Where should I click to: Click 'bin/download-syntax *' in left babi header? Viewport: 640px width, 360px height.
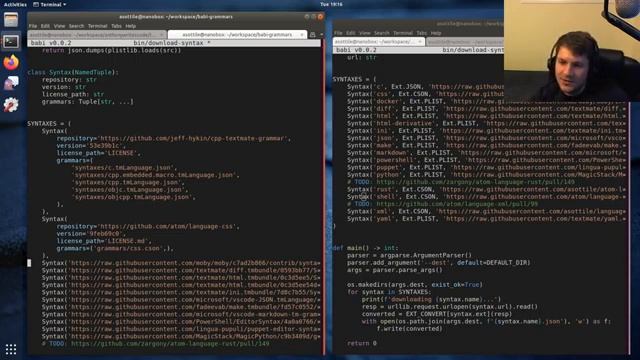[x=171, y=43]
